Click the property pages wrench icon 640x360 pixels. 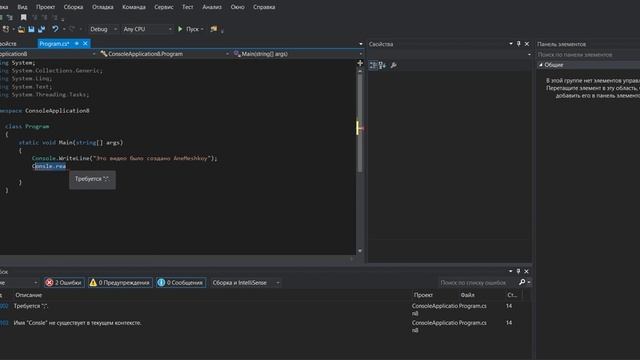point(393,65)
